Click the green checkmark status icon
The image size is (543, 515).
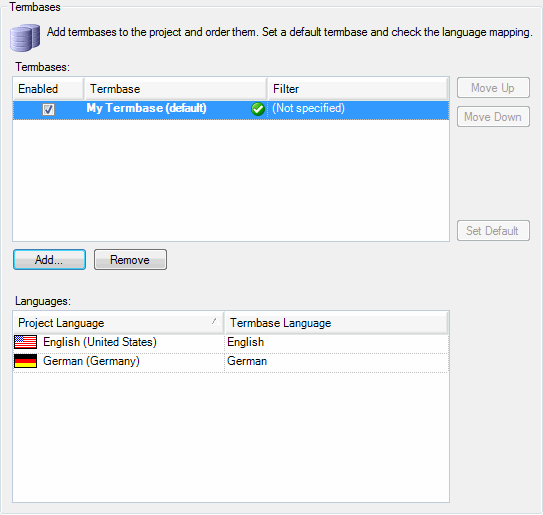coord(258,109)
